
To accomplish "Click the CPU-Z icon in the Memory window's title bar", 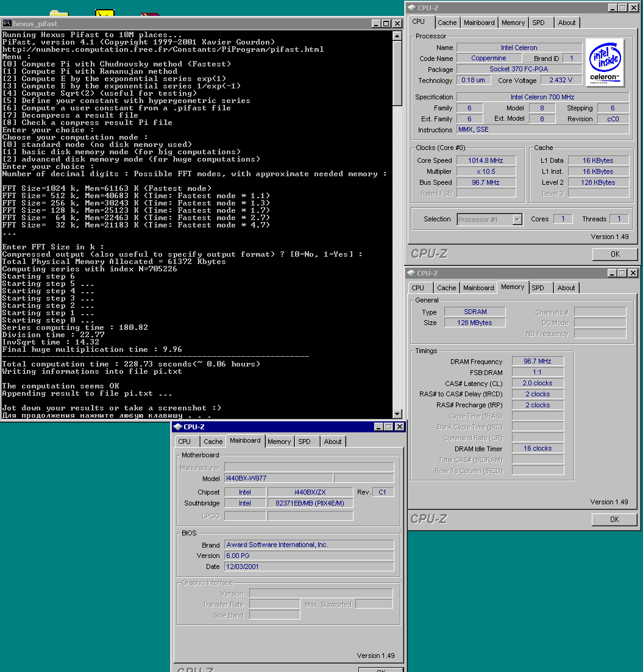I will [411, 273].
